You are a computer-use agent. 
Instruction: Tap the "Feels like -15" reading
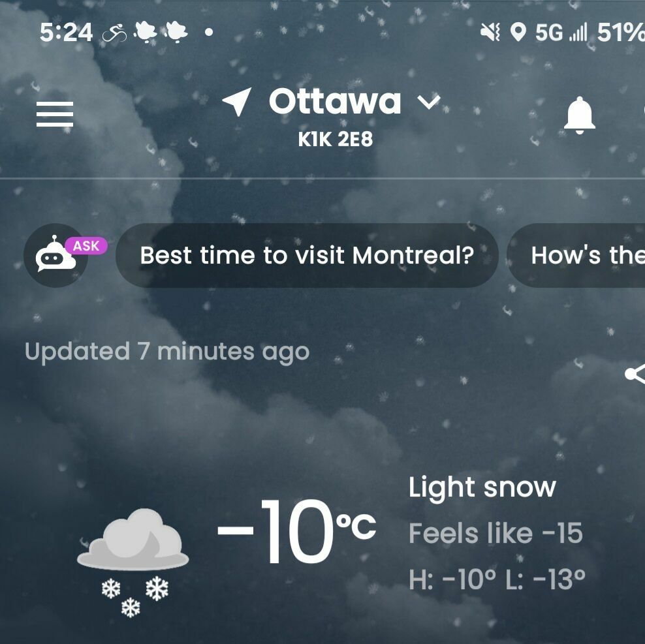496,533
